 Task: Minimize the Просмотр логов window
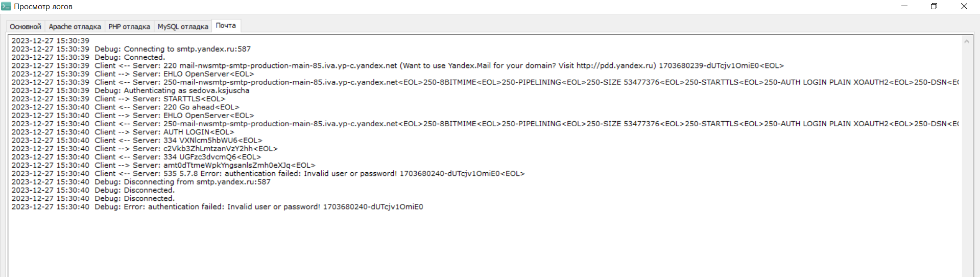tap(904, 7)
